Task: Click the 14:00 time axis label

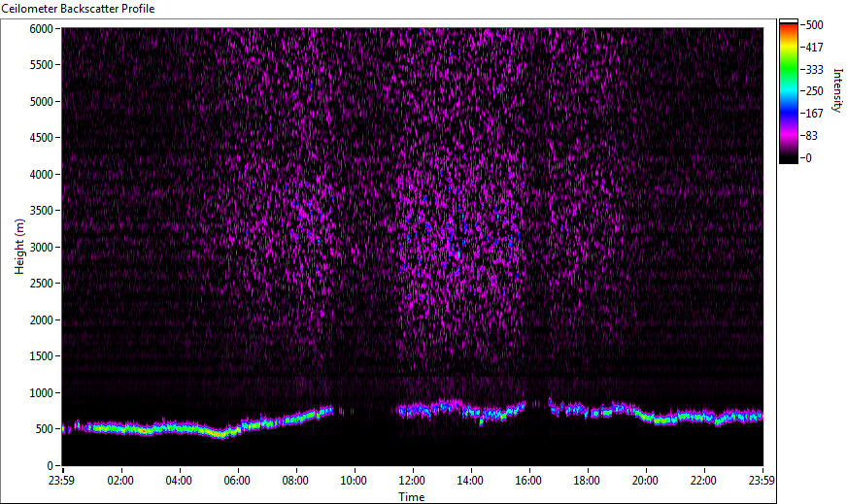Action: click(x=470, y=481)
